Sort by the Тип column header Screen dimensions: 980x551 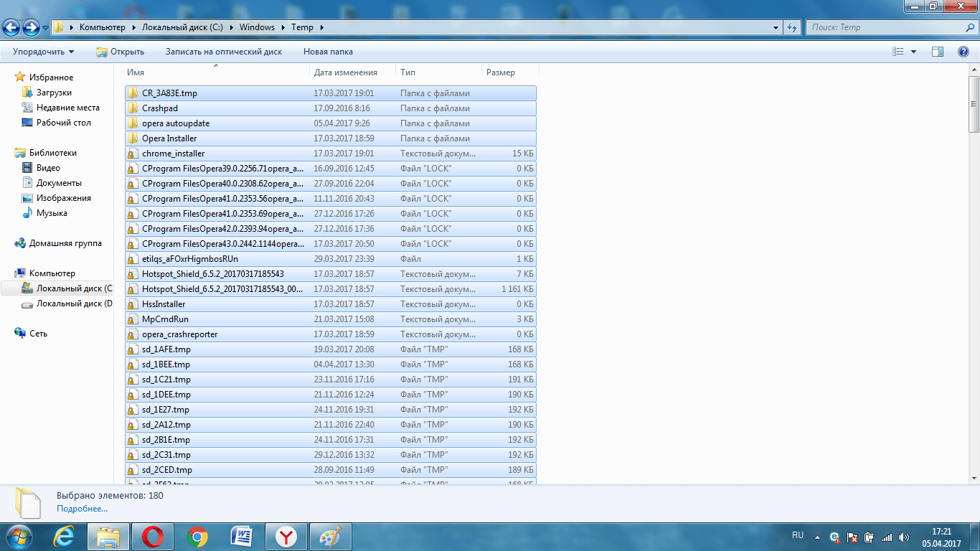pyautogui.click(x=439, y=72)
